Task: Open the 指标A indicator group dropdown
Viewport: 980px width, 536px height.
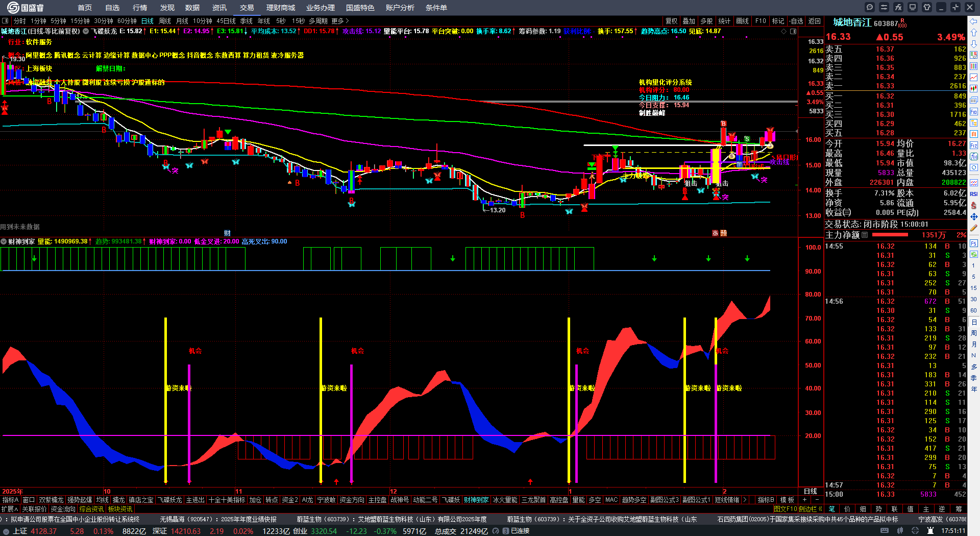Action: [x=10, y=500]
